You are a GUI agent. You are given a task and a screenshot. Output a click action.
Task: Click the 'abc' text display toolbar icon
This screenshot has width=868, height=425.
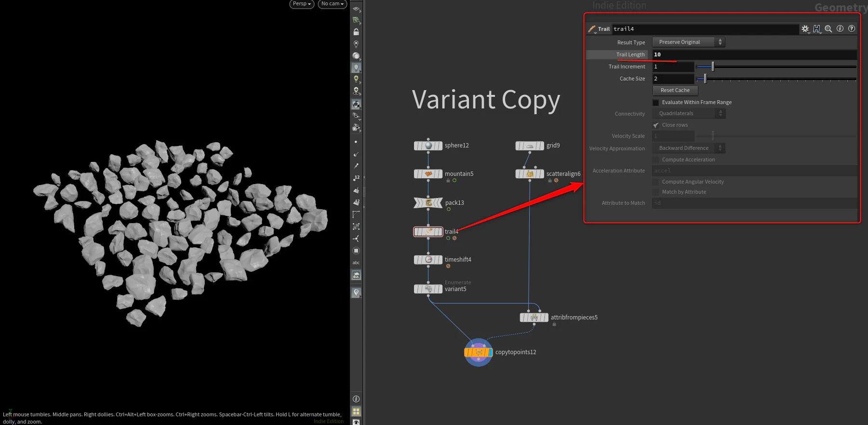tap(356, 263)
